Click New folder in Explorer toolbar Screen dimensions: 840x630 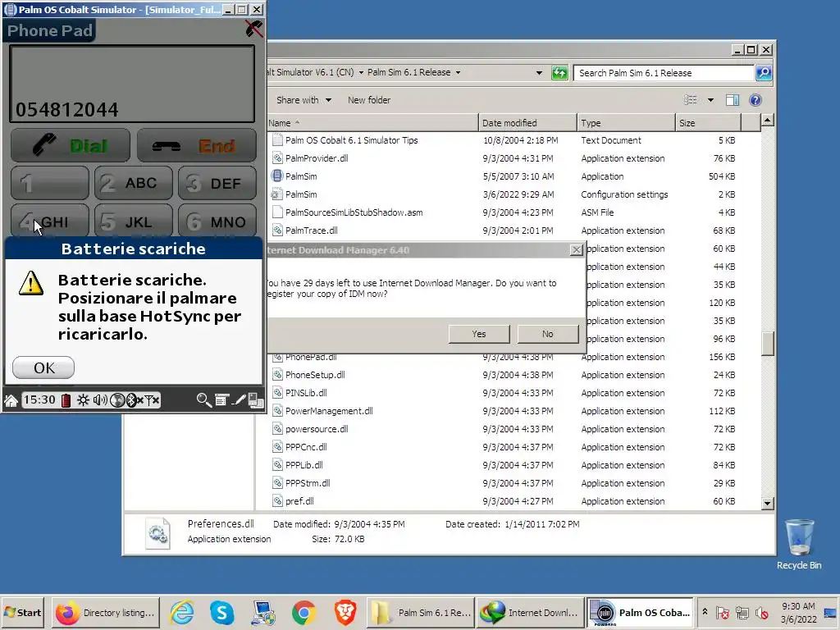[369, 100]
